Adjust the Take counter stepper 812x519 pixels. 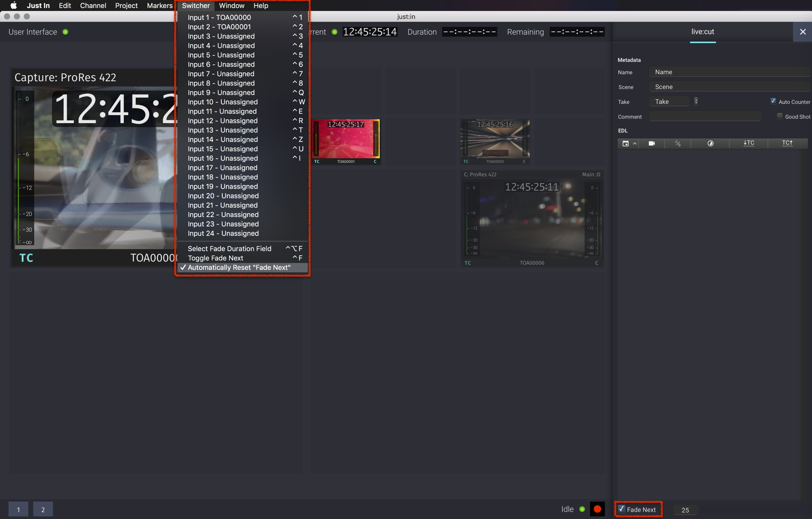[696, 101]
